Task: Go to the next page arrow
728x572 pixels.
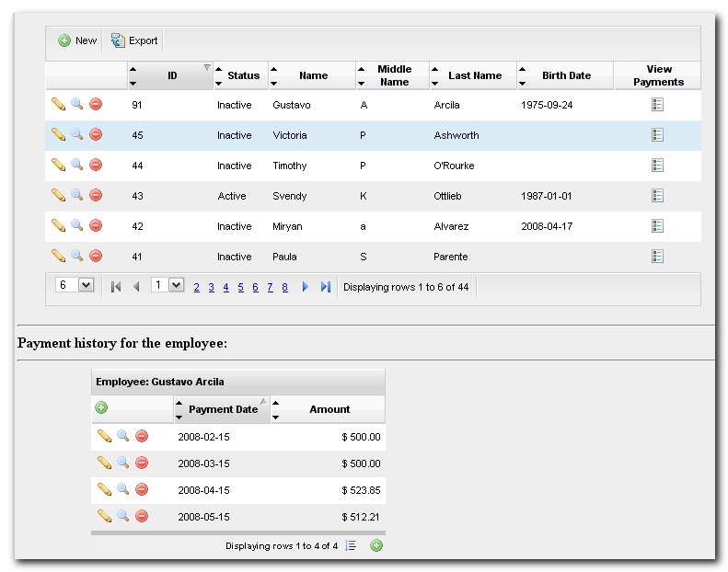Action: click(x=305, y=287)
